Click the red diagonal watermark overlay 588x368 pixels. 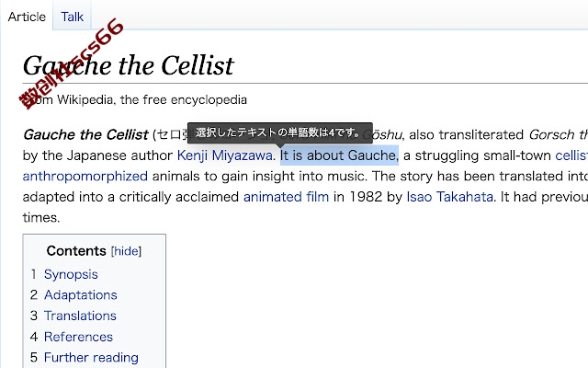[72, 63]
